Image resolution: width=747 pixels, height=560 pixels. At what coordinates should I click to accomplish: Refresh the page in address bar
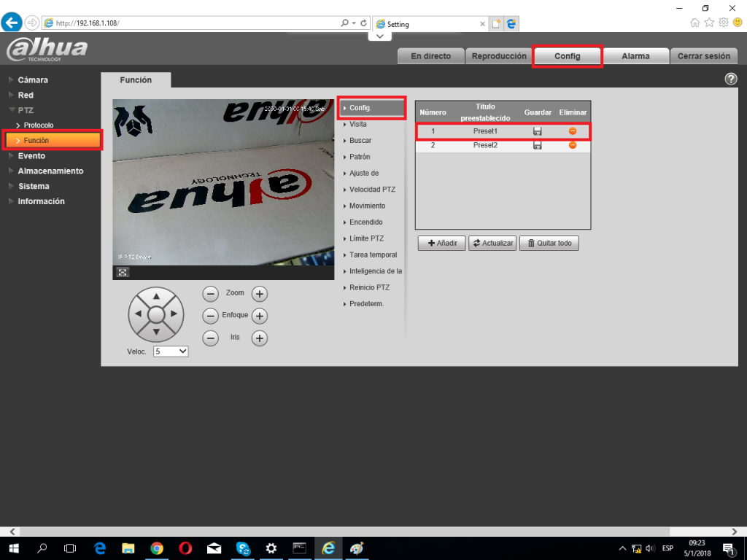pyautogui.click(x=363, y=23)
